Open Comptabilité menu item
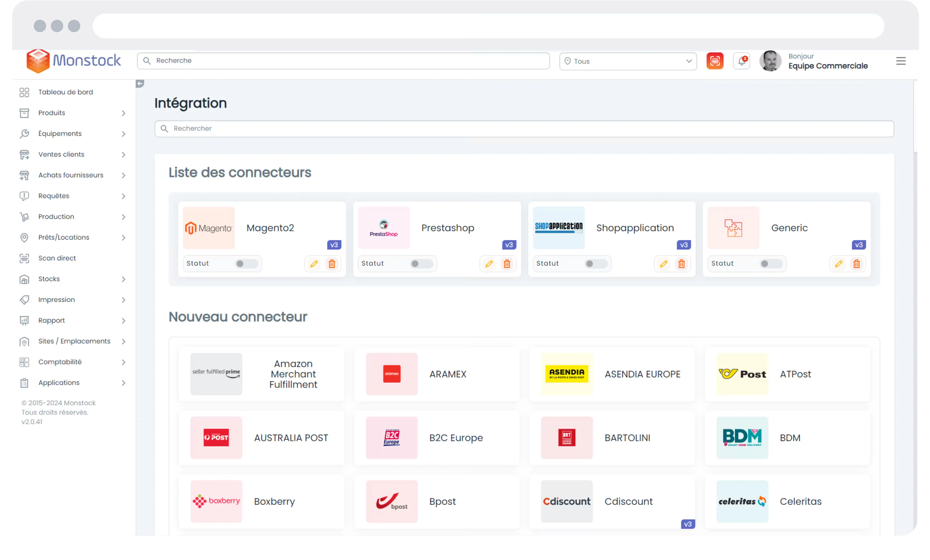This screenshot has width=930, height=560. pos(72,362)
